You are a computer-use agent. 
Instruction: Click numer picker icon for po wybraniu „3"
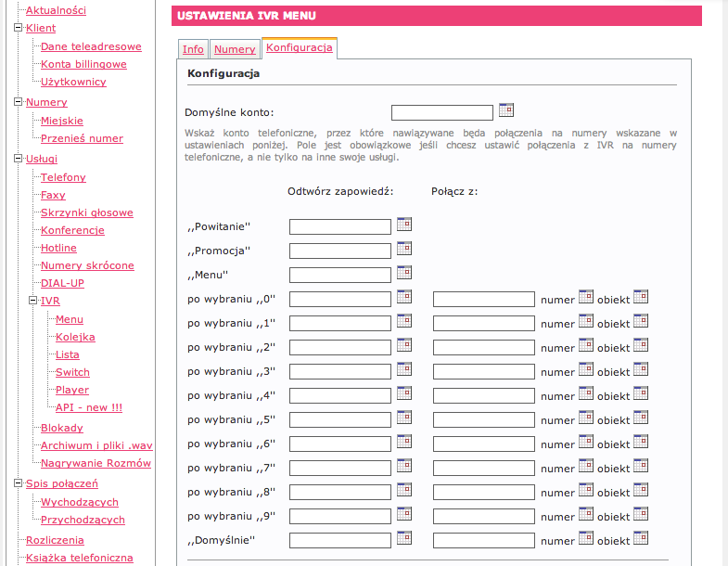pyautogui.click(x=586, y=369)
